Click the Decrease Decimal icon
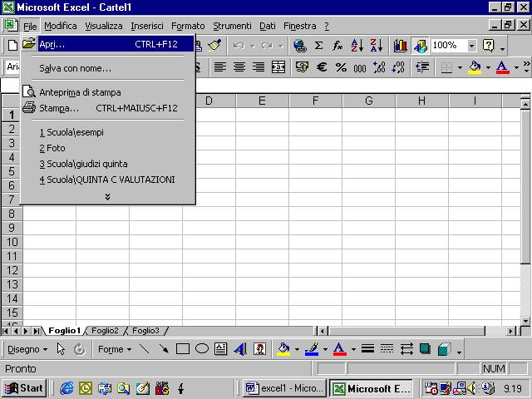 (x=398, y=66)
